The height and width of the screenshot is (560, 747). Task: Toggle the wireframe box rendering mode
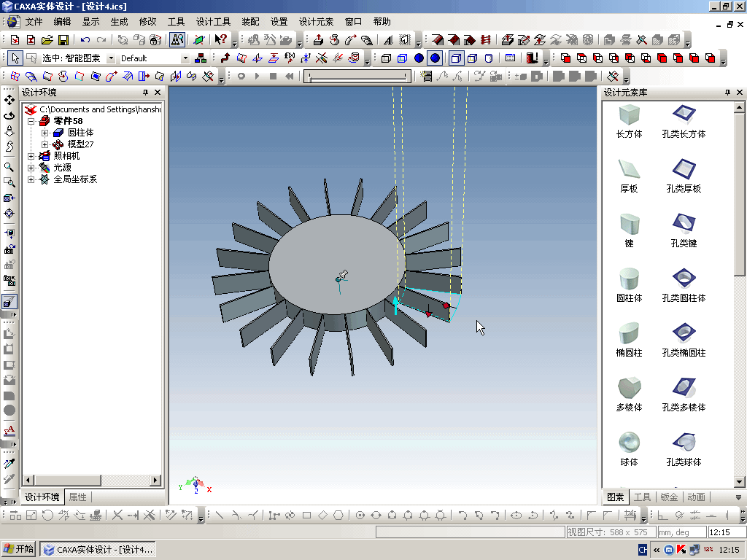pos(387,58)
